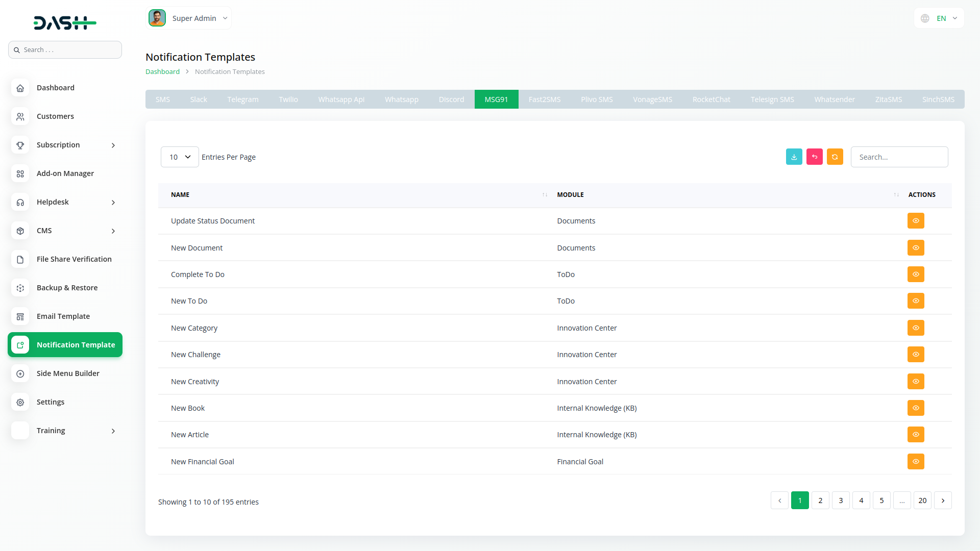
Task: Open the entries per page dropdown
Action: [x=180, y=157]
